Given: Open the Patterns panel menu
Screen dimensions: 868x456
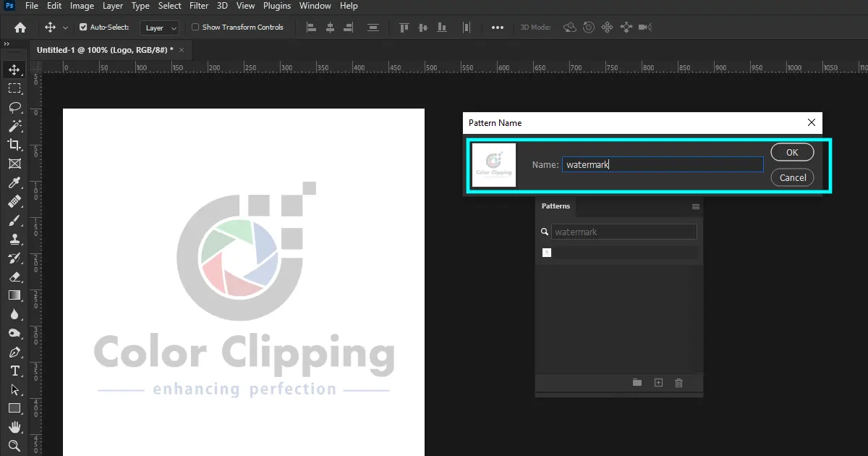Looking at the screenshot, I should pos(695,206).
